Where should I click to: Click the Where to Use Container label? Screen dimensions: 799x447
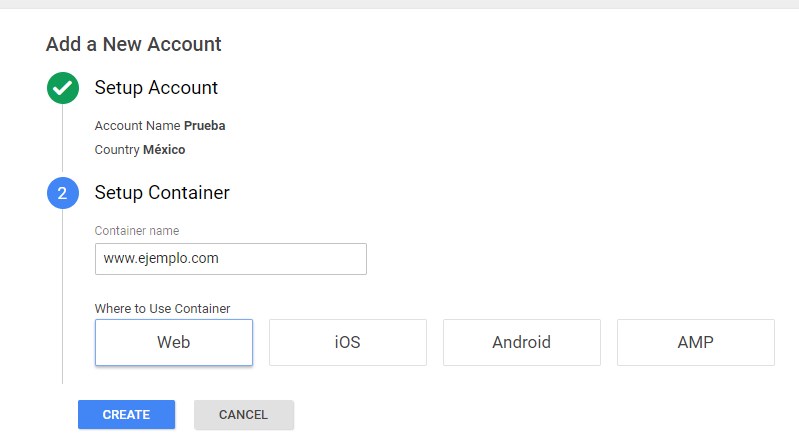pos(163,308)
